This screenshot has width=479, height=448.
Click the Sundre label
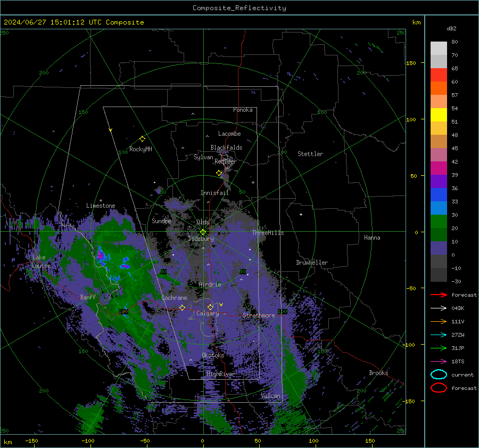(x=161, y=221)
